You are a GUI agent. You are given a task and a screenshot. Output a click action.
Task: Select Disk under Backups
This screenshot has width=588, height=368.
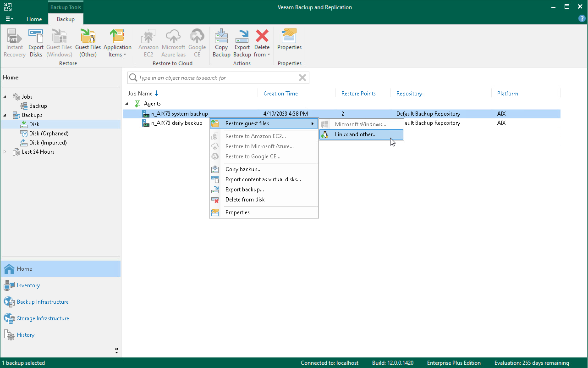click(x=34, y=124)
